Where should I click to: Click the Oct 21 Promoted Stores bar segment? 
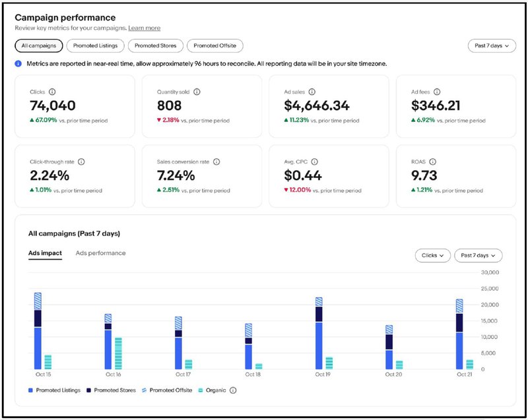(x=459, y=322)
